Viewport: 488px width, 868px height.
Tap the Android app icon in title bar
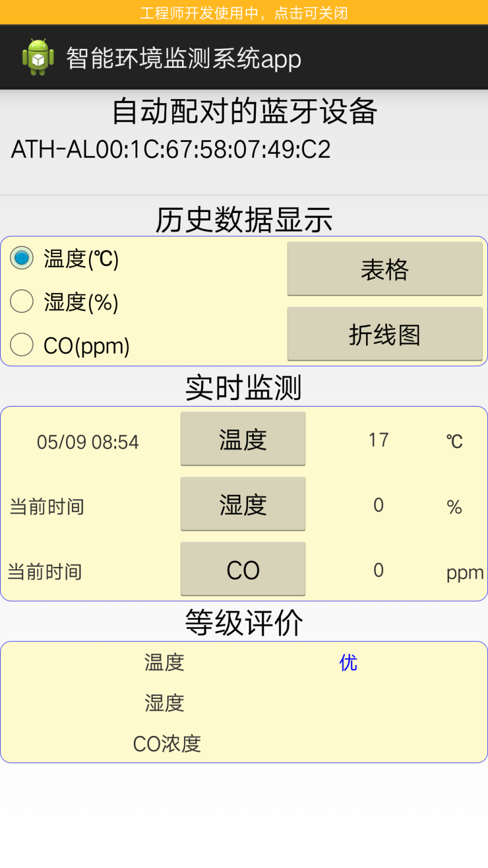pos(38,57)
